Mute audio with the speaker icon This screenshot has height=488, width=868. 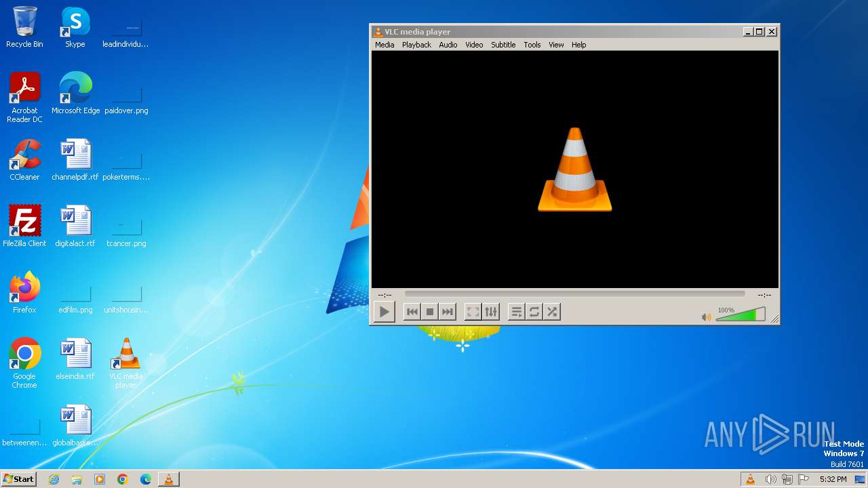click(706, 317)
